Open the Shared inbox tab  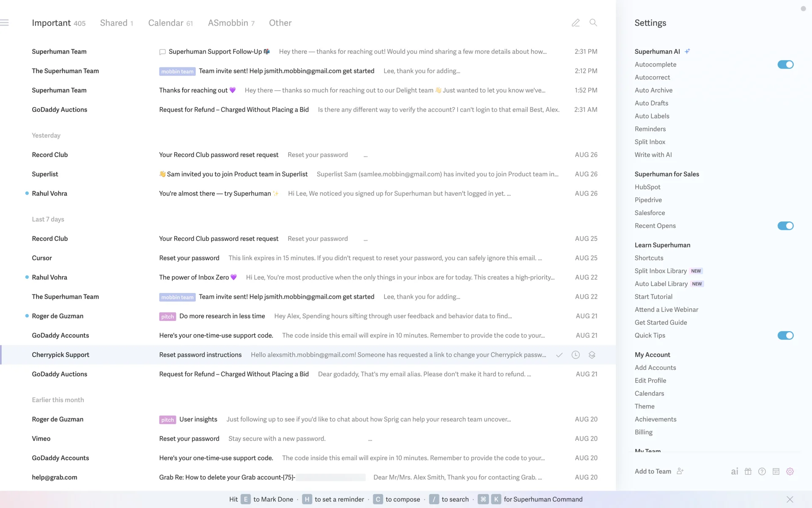[116, 23]
